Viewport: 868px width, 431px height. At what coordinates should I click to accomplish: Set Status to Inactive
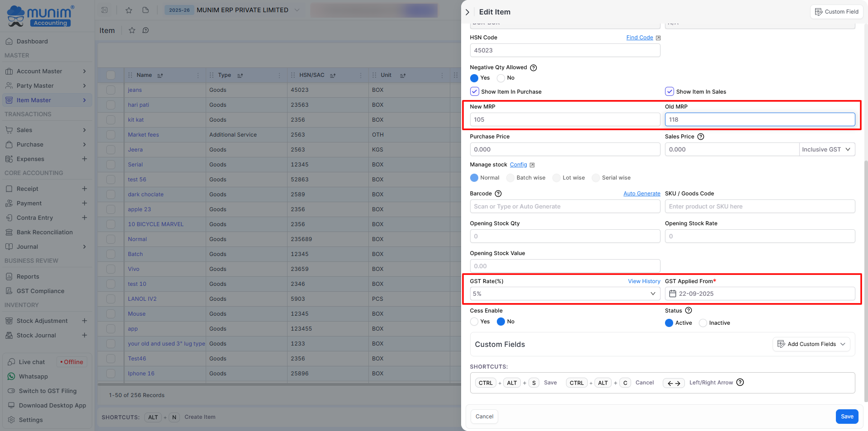[703, 323]
